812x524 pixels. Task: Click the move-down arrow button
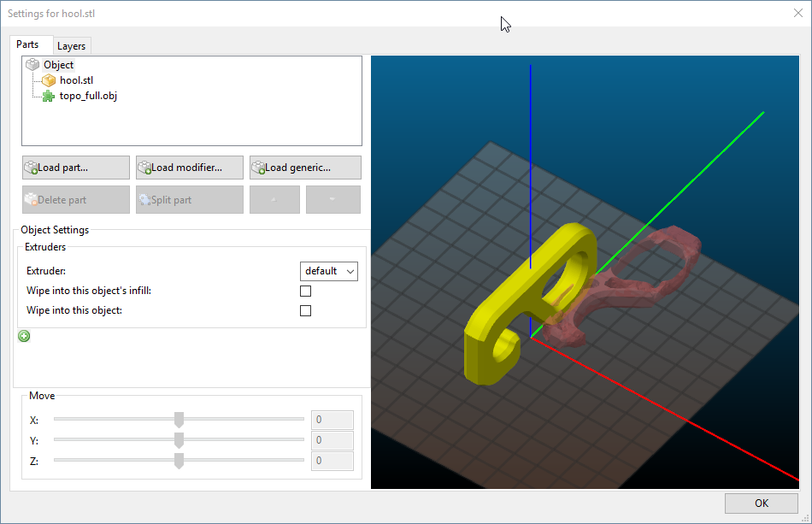[333, 200]
